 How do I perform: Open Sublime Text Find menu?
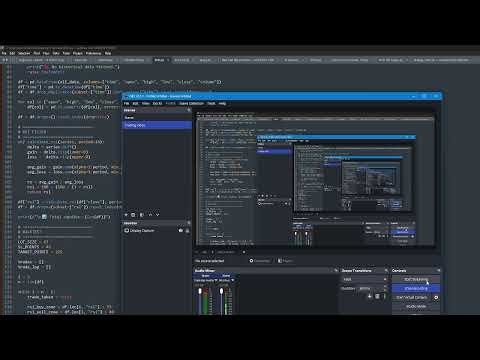[37, 53]
